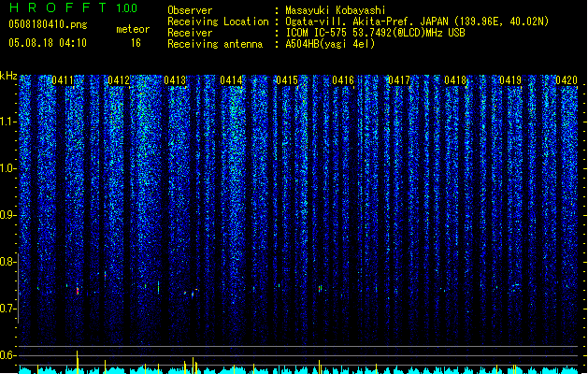Click the 0420 time marker
588x374 pixels.
566,80
